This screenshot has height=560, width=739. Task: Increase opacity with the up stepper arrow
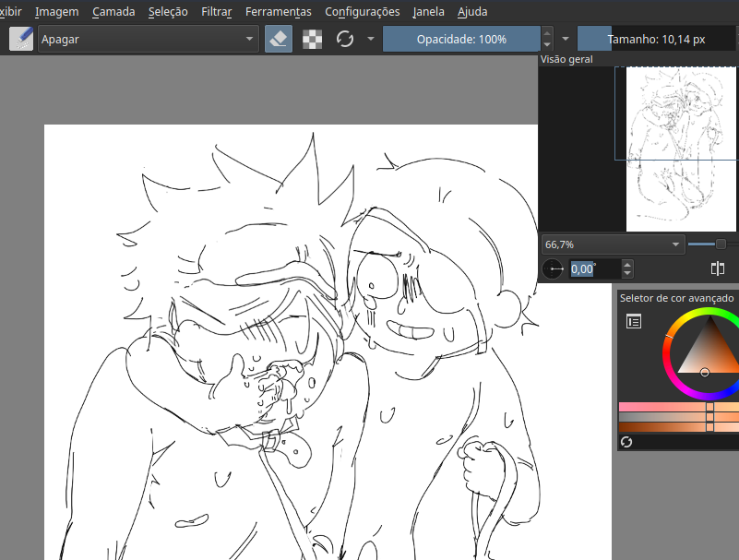click(x=547, y=33)
